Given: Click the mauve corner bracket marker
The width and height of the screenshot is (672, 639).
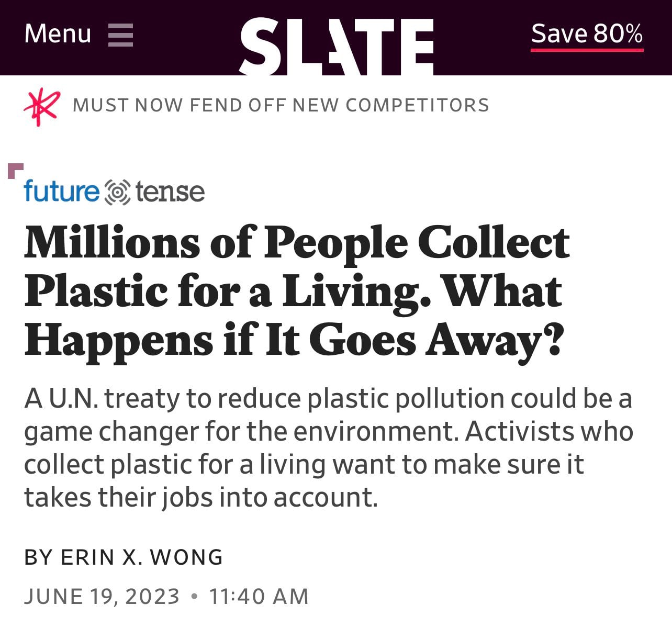Looking at the screenshot, I should tap(16, 171).
